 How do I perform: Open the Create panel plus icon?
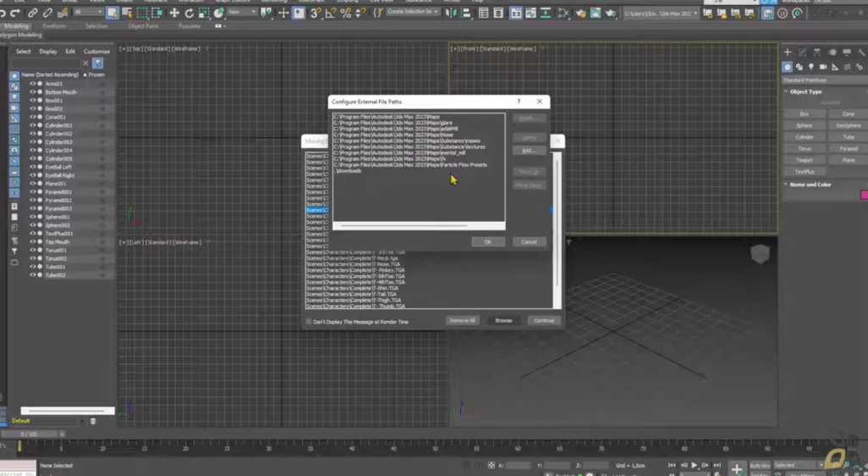pos(787,52)
